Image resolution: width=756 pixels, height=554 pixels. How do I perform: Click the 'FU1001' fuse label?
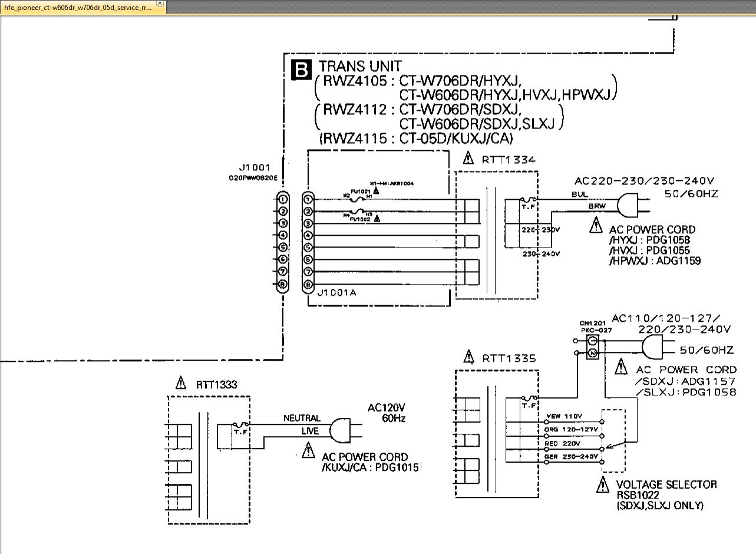(x=361, y=191)
